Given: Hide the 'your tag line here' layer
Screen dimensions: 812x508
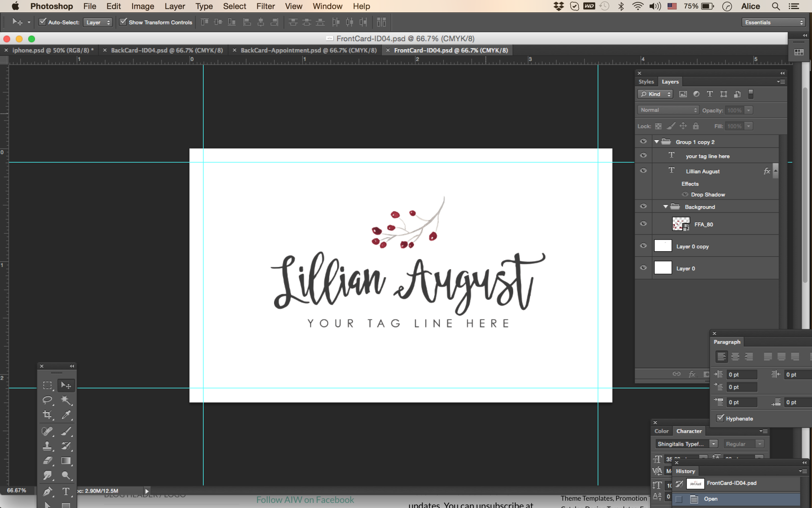Looking at the screenshot, I should 643,156.
